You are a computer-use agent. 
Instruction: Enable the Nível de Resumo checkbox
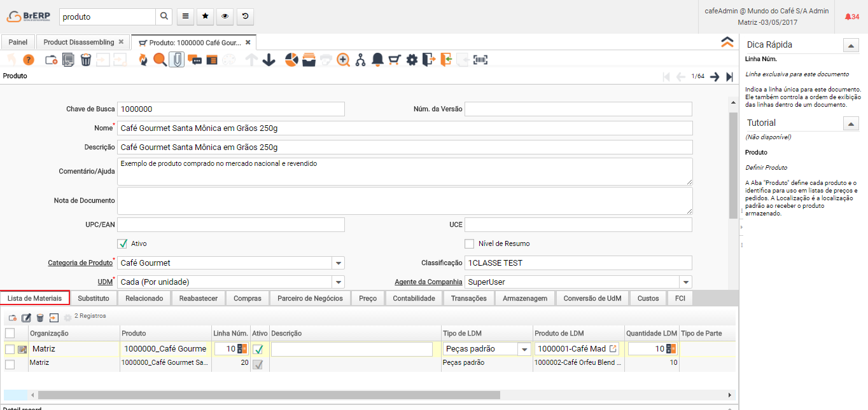(x=470, y=243)
